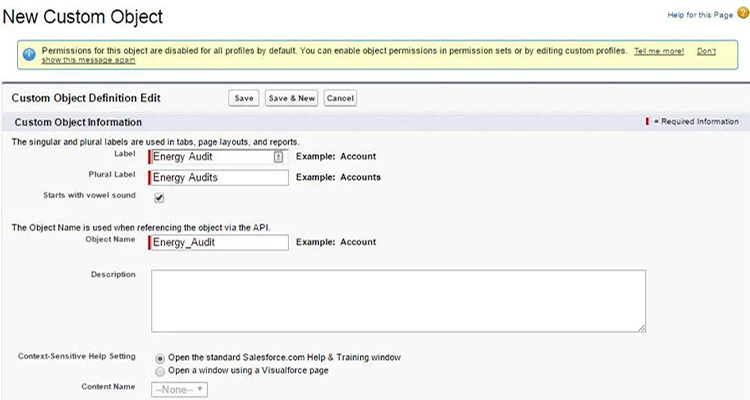750x400 pixels.
Task: Select standard Salesforce.com Help & Training radio
Action: point(160,358)
